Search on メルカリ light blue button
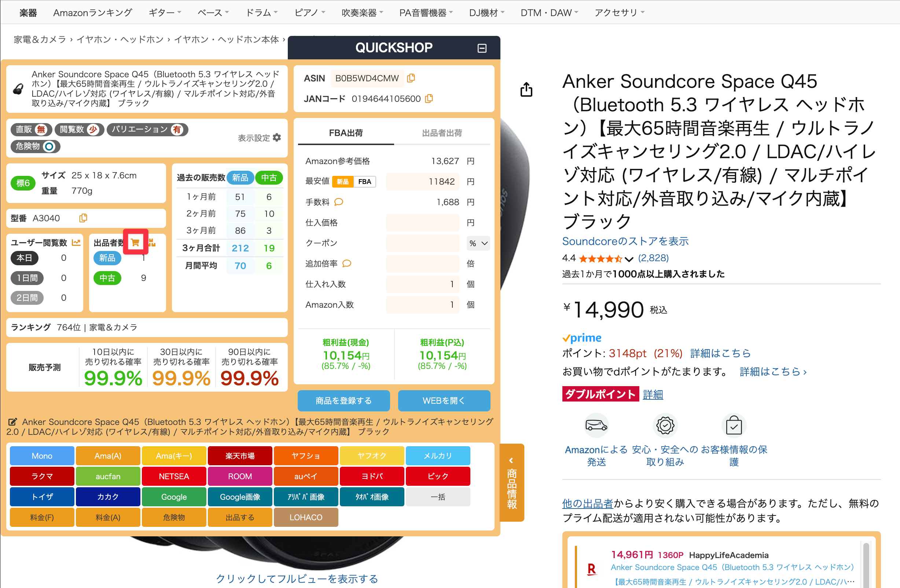900x588 pixels. point(438,456)
